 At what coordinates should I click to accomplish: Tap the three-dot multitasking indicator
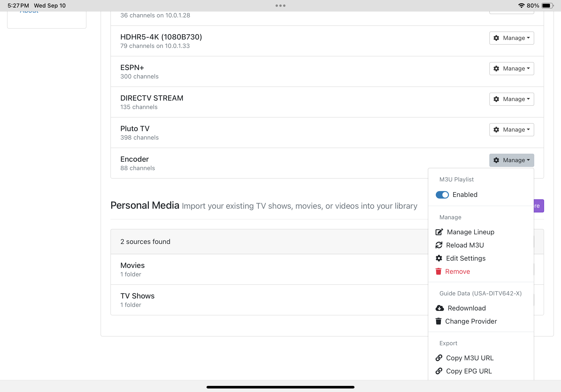pos(280,6)
